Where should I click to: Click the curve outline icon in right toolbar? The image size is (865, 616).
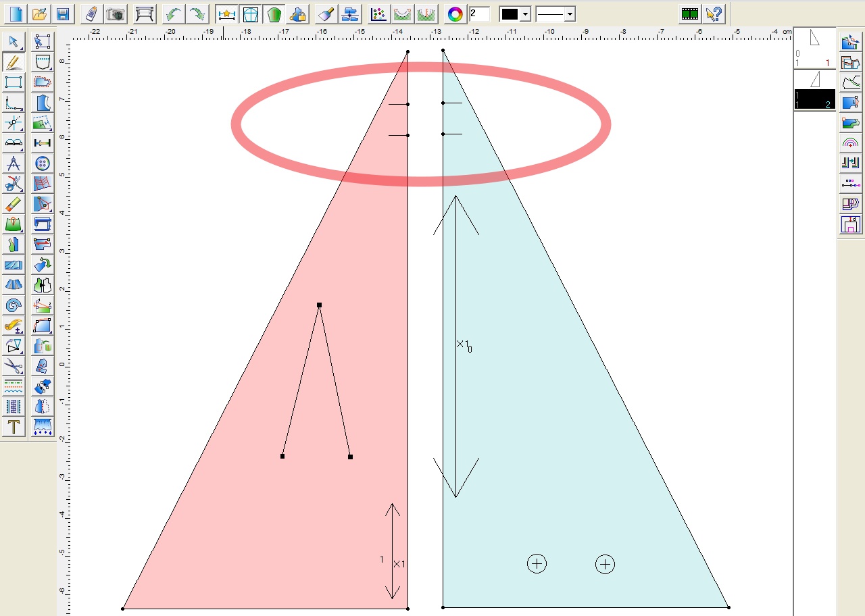tap(850, 82)
